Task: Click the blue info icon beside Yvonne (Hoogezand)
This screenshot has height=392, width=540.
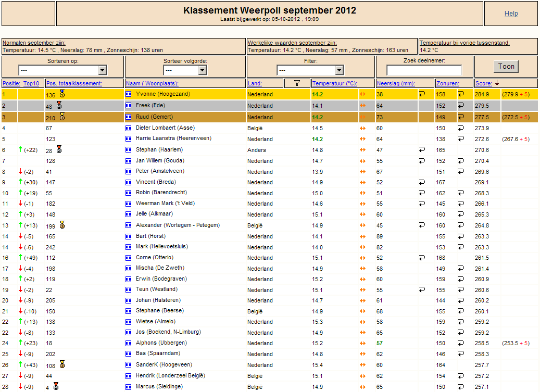Action: (129, 94)
